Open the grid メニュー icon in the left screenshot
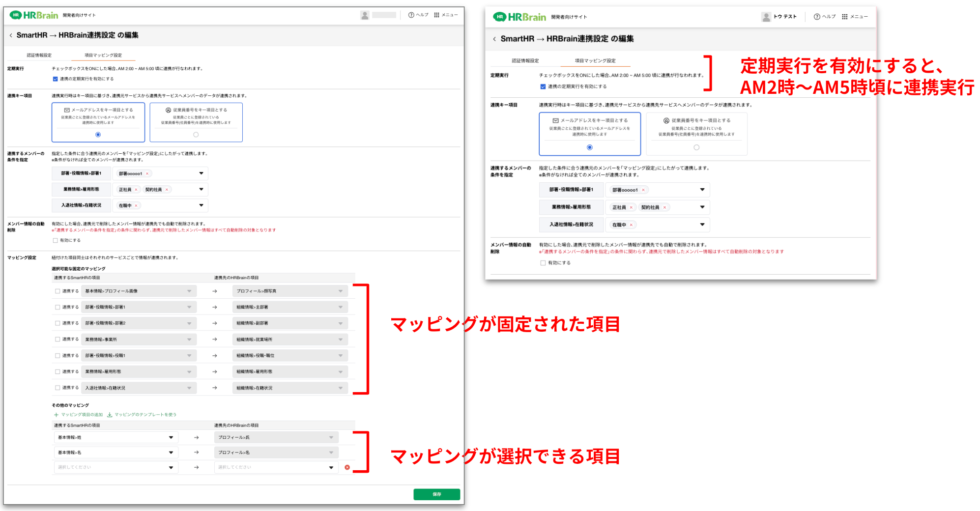The image size is (980, 511). tap(436, 15)
